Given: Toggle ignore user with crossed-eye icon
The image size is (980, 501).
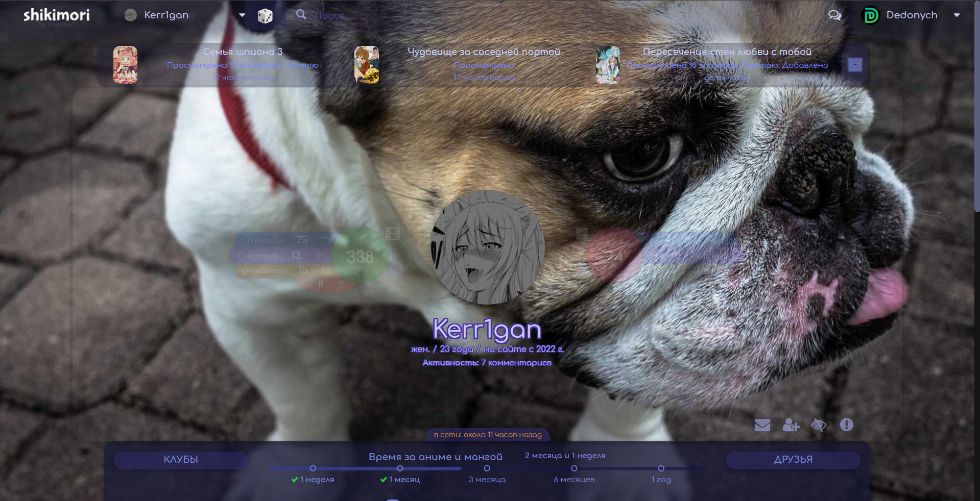Looking at the screenshot, I should pos(818,425).
